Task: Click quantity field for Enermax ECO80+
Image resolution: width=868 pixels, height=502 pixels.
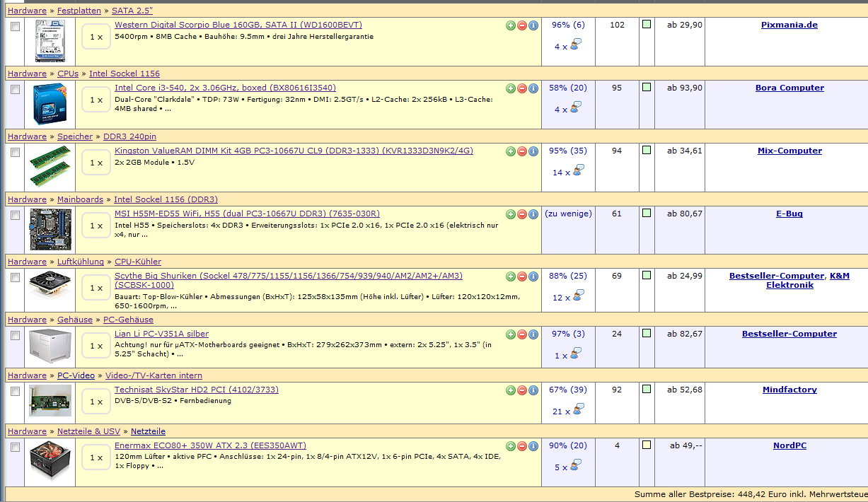Action: coord(96,457)
